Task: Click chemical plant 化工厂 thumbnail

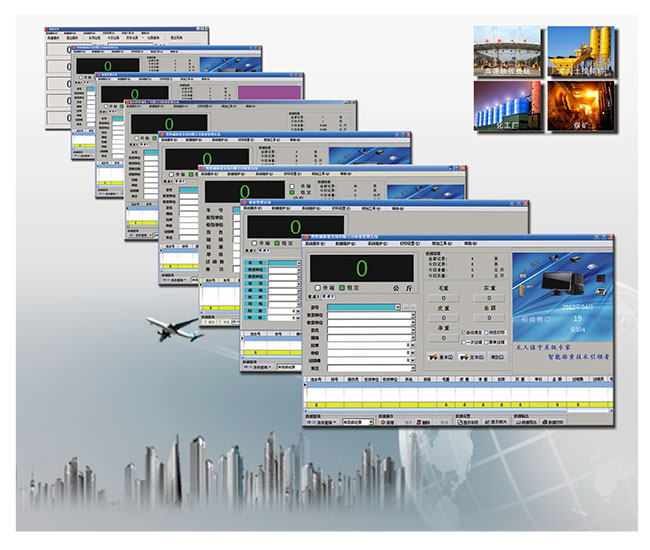Action: coord(507,106)
